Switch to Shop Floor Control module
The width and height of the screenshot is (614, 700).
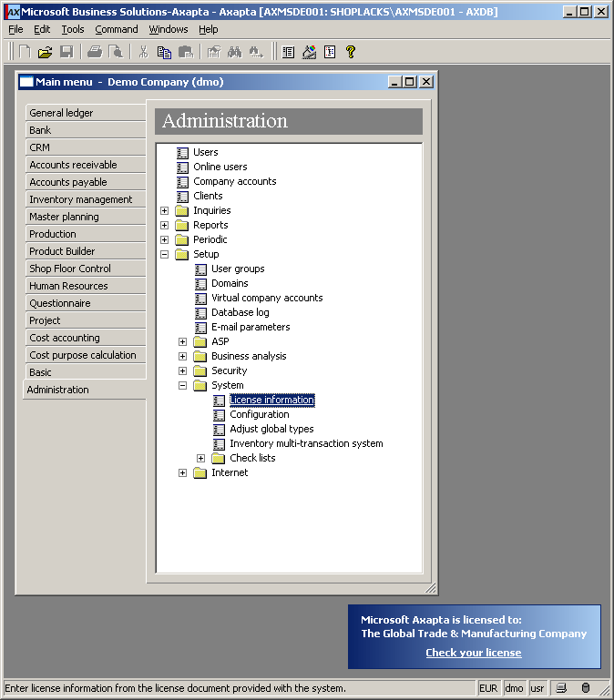[86, 269]
